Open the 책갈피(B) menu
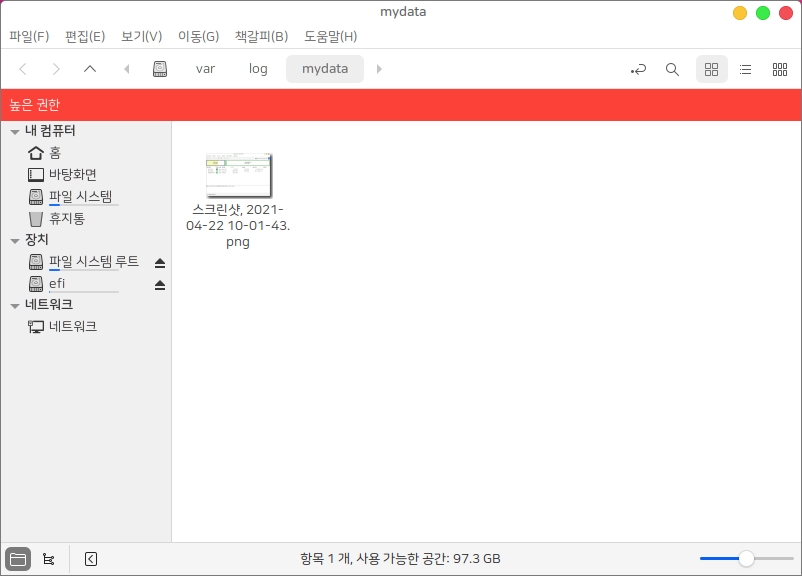802x576 pixels. [261, 36]
